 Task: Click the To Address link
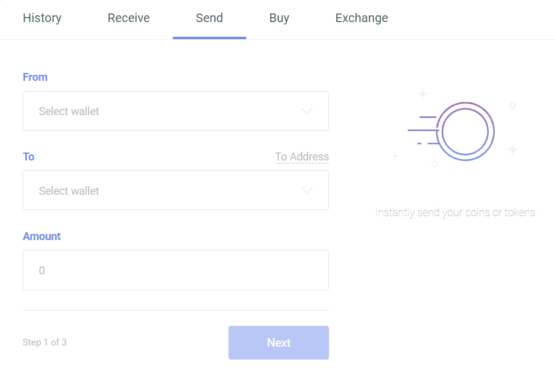(302, 157)
